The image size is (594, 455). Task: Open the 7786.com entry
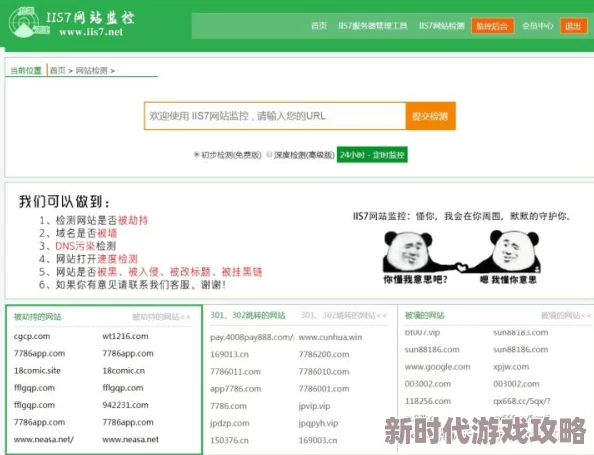coord(228,406)
